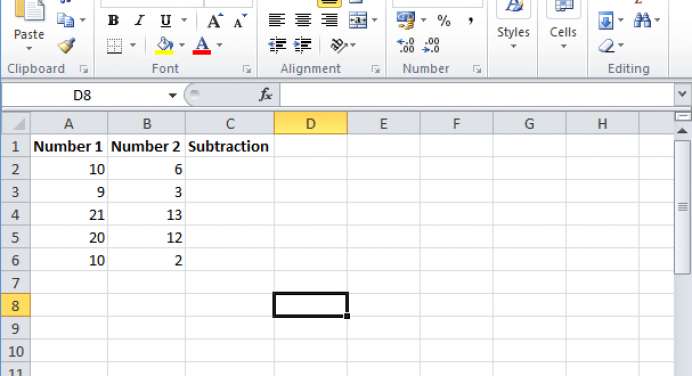Increase indent of cell content
Screen dimensions: 692x376
click(x=303, y=45)
